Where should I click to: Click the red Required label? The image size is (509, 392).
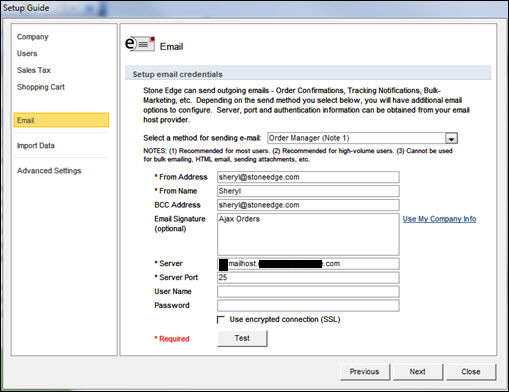tap(172, 339)
